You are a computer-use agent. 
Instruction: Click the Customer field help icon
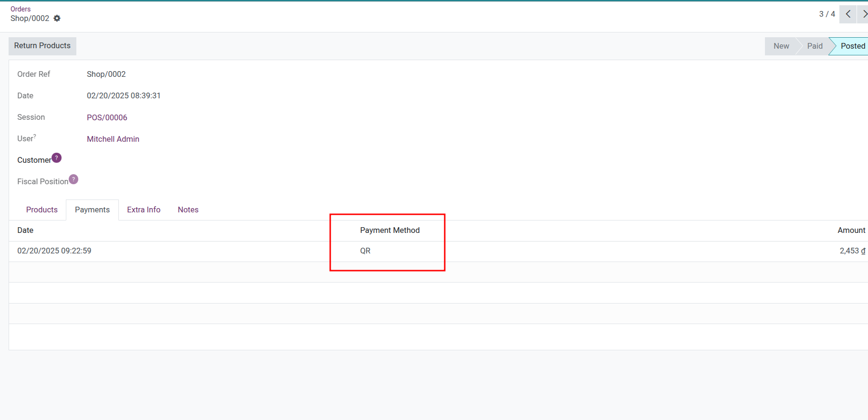(56, 158)
